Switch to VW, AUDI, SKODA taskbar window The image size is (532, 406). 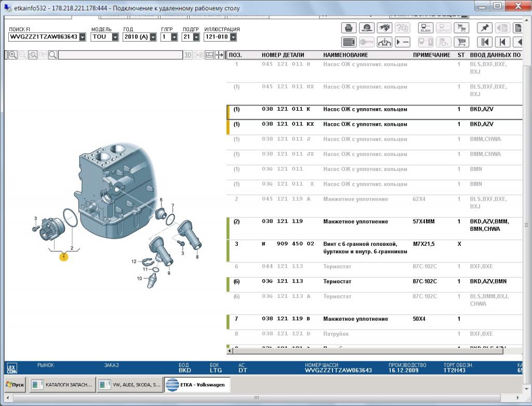pyautogui.click(x=129, y=385)
